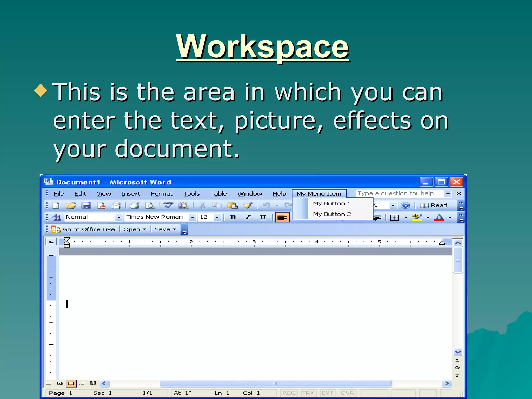This screenshot has width=532, height=399.
Task: Run Spelling and Grammar check icon
Action: click(169, 205)
